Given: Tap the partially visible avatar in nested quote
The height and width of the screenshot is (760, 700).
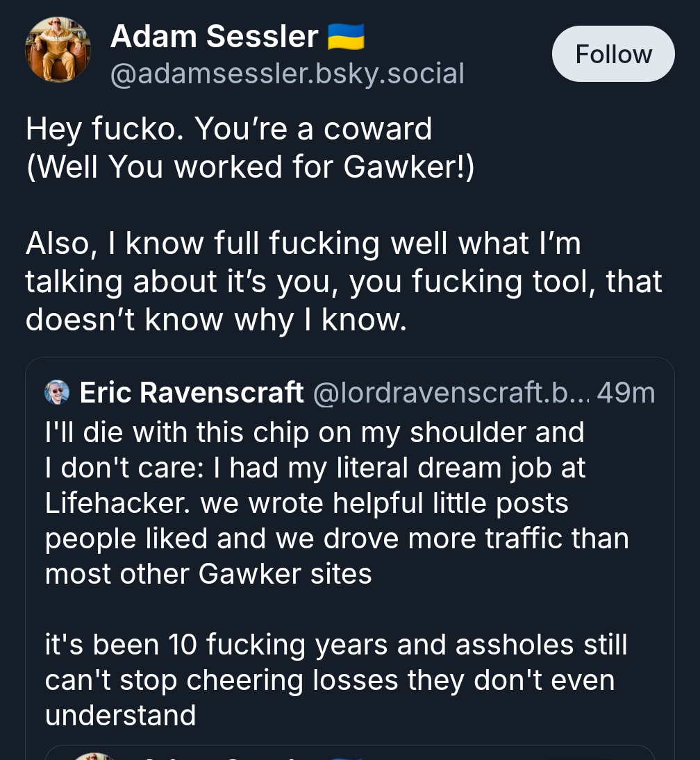Looking at the screenshot, I should click(x=94, y=755).
